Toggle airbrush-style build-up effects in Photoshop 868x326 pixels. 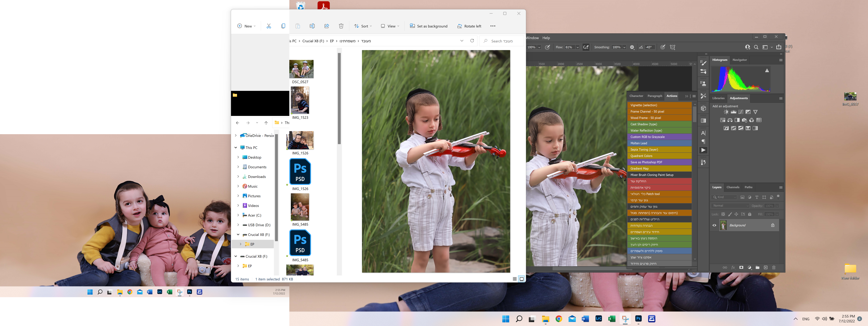point(586,47)
